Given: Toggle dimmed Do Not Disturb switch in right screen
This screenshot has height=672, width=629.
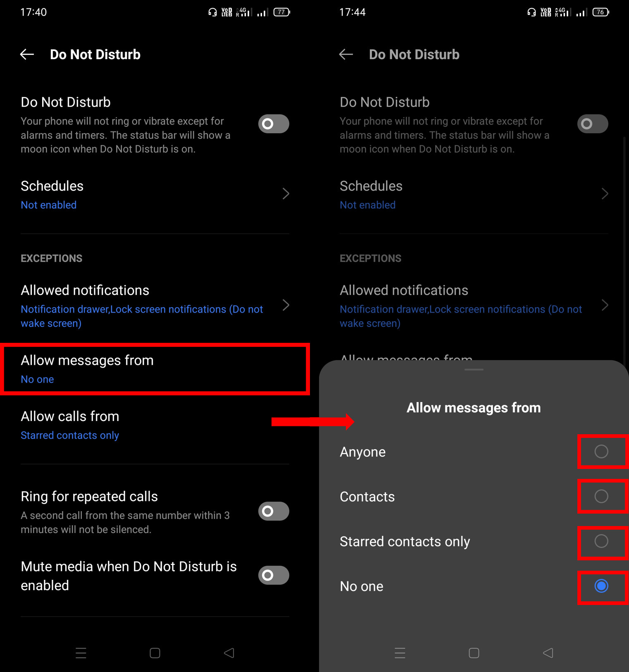Looking at the screenshot, I should click(x=593, y=124).
